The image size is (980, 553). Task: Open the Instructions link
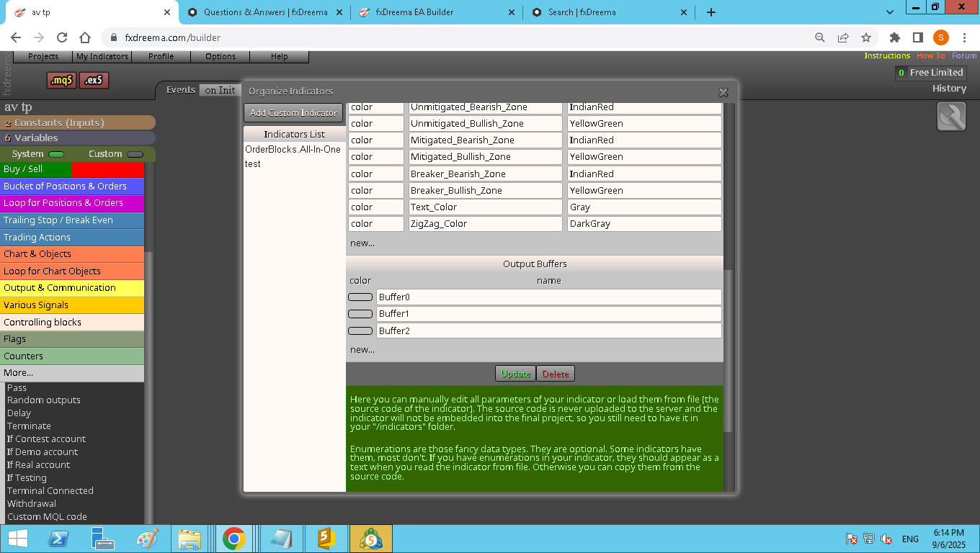887,55
